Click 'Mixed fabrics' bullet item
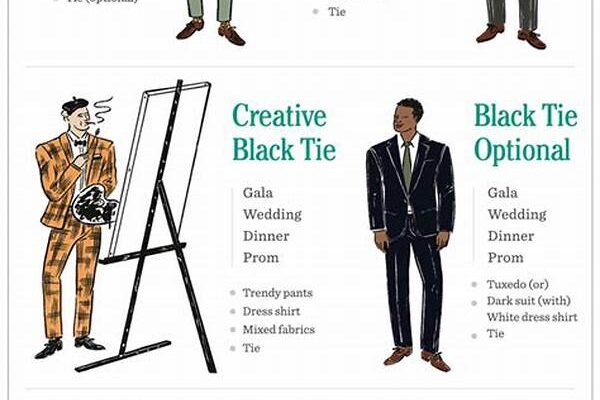Image resolution: width=600 pixels, height=400 pixels. tap(279, 330)
